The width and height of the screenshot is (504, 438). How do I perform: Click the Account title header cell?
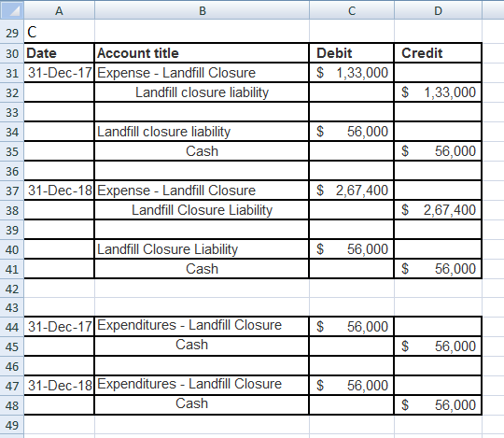202,53
